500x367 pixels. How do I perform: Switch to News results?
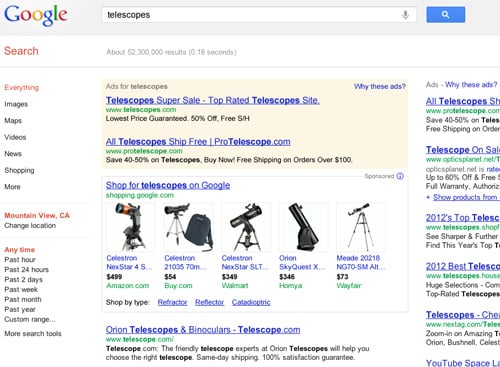pyautogui.click(x=13, y=154)
